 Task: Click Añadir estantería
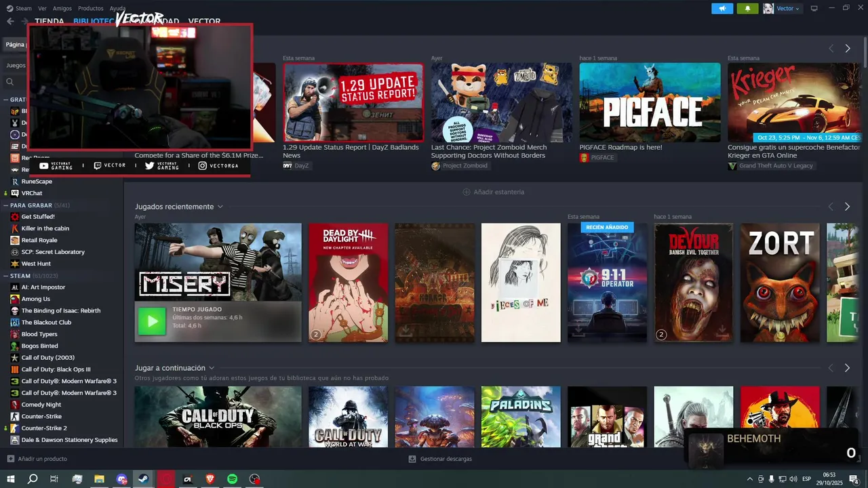493,192
